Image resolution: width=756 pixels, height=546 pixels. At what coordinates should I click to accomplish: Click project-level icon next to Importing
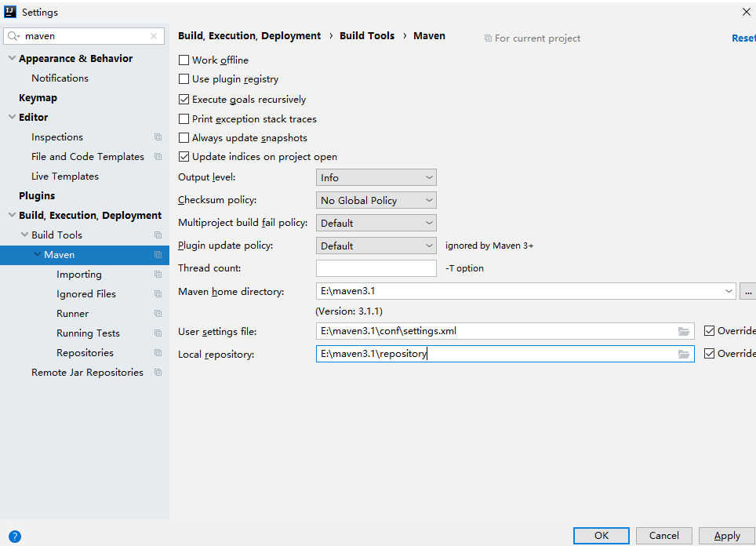click(158, 275)
